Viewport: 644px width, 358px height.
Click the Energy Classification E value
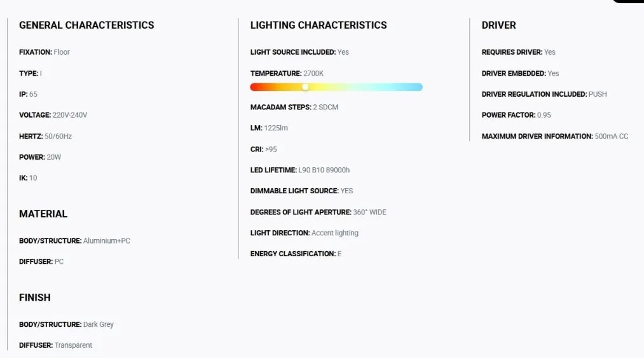[x=339, y=254]
